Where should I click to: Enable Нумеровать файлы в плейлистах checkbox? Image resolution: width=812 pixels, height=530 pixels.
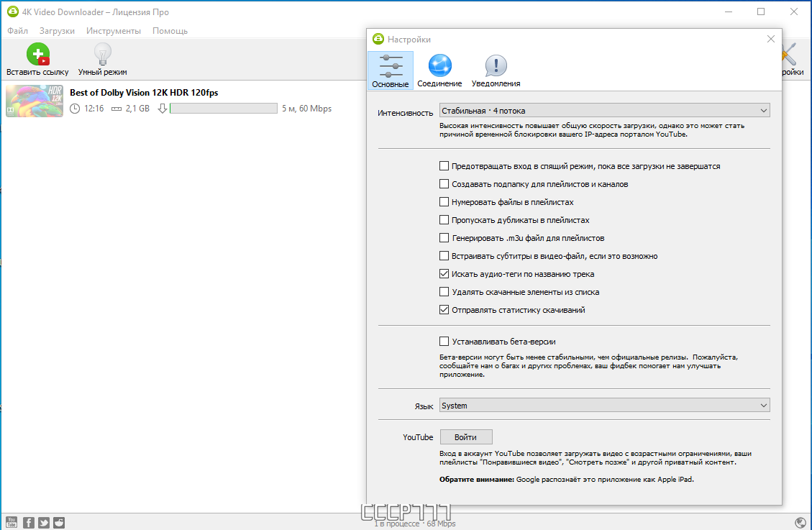pyautogui.click(x=444, y=202)
